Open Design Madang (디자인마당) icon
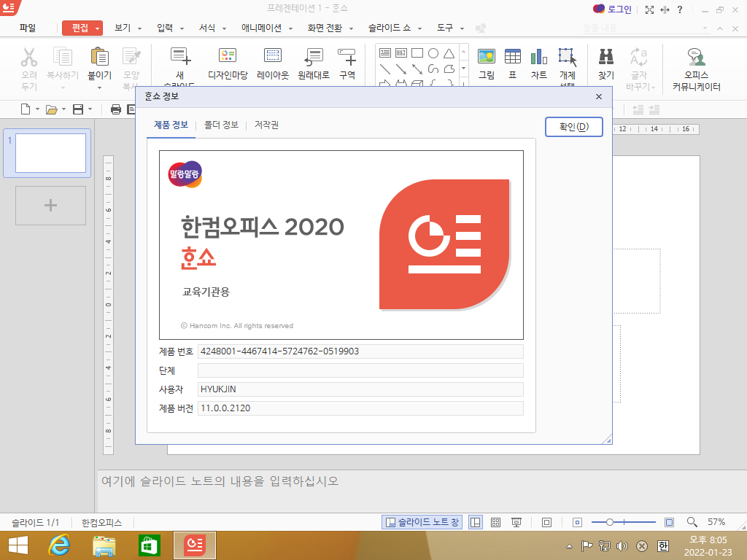The height and width of the screenshot is (560, 747). (x=228, y=55)
